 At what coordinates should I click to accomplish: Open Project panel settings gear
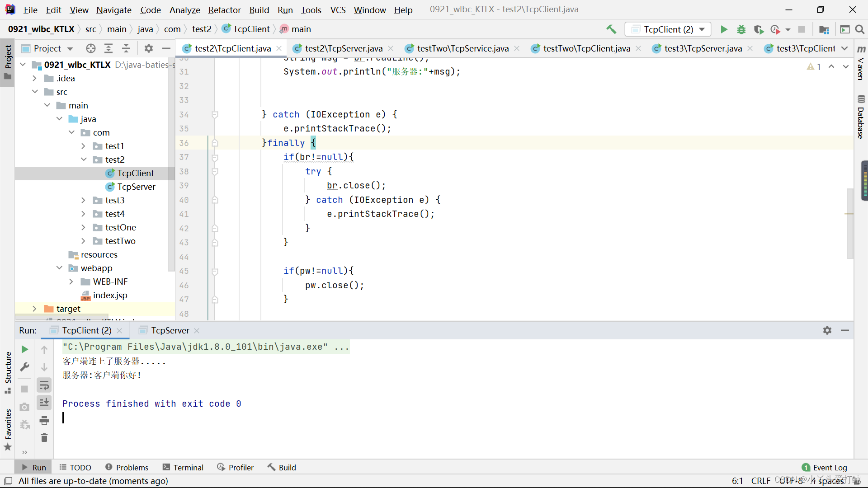pyautogui.click(x=149, y=48)
